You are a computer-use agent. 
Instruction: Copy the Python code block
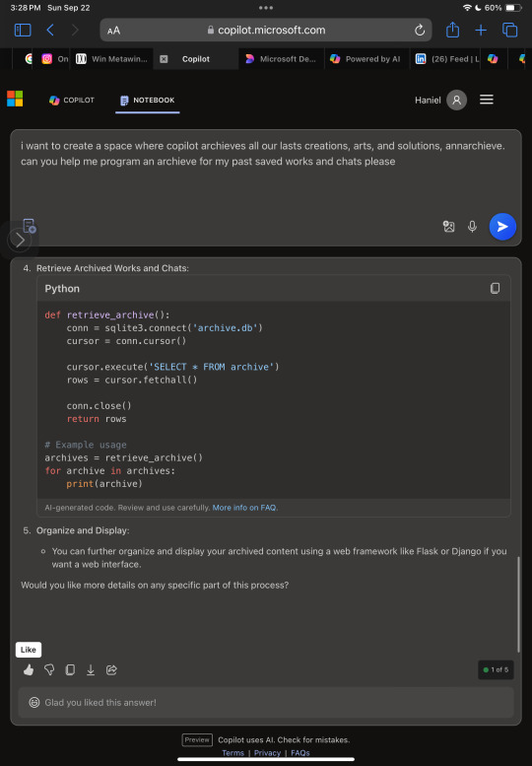(495, 288)
